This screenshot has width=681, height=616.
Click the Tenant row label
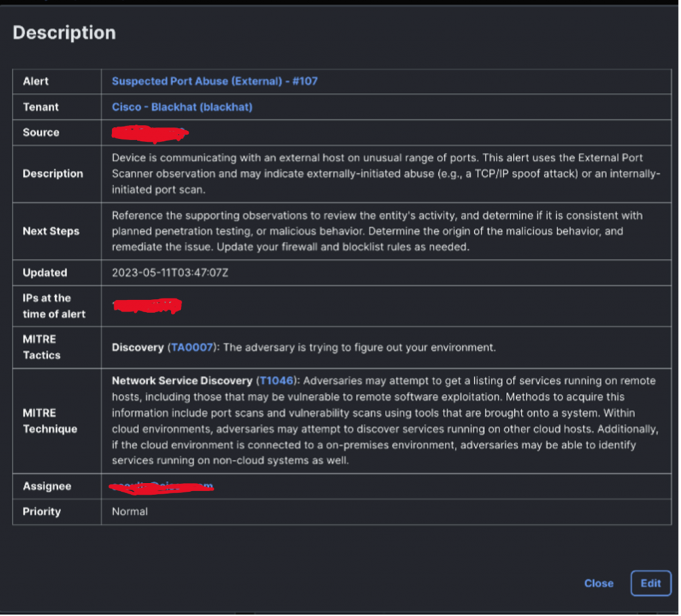pos(41,107)
